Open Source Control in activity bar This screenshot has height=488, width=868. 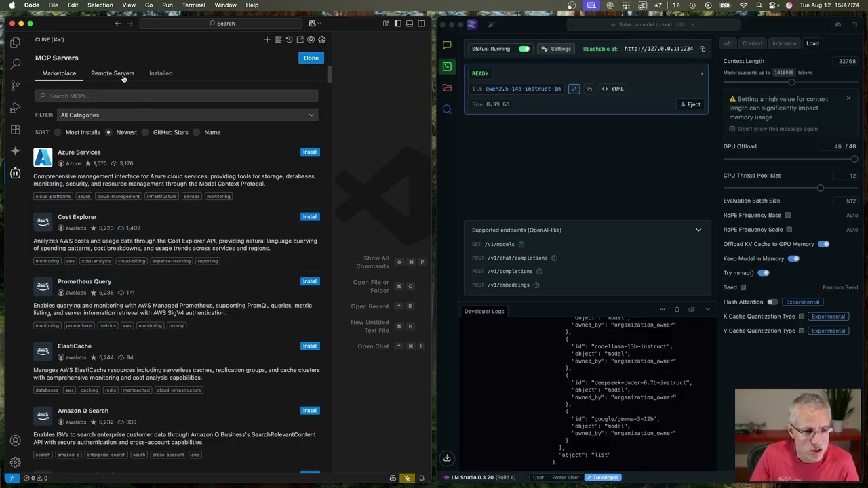(x=15, y=85)
